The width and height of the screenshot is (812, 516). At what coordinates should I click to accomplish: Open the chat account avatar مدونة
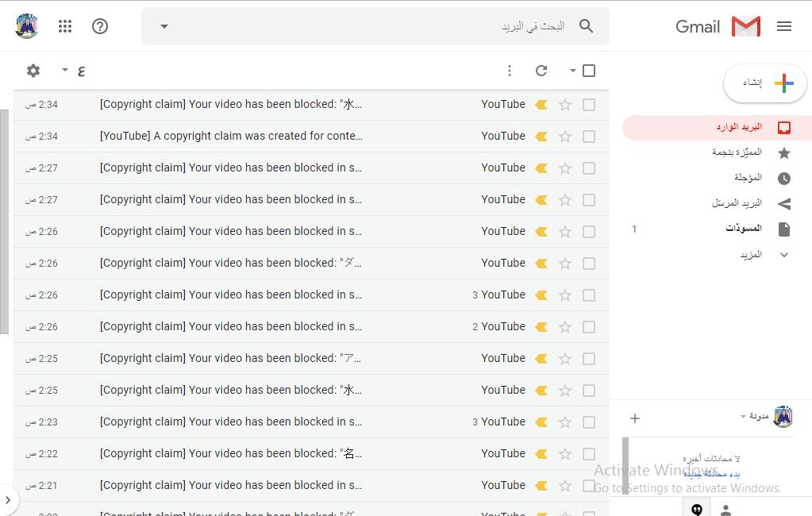point(783,417)
